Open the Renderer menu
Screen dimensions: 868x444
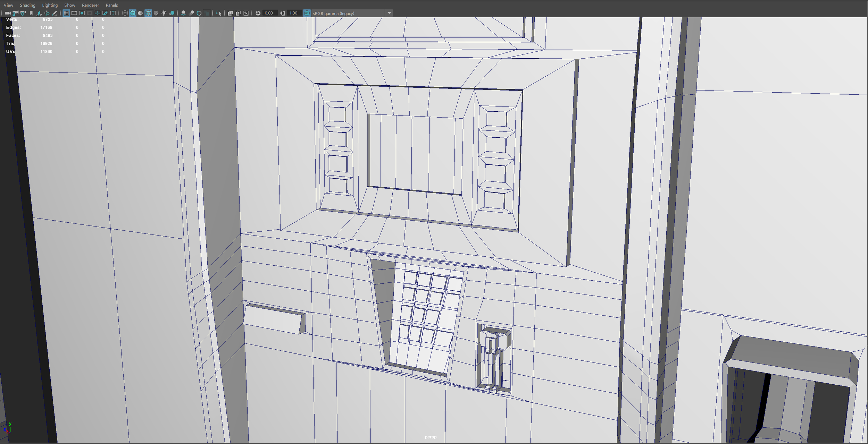coord(90,5)
